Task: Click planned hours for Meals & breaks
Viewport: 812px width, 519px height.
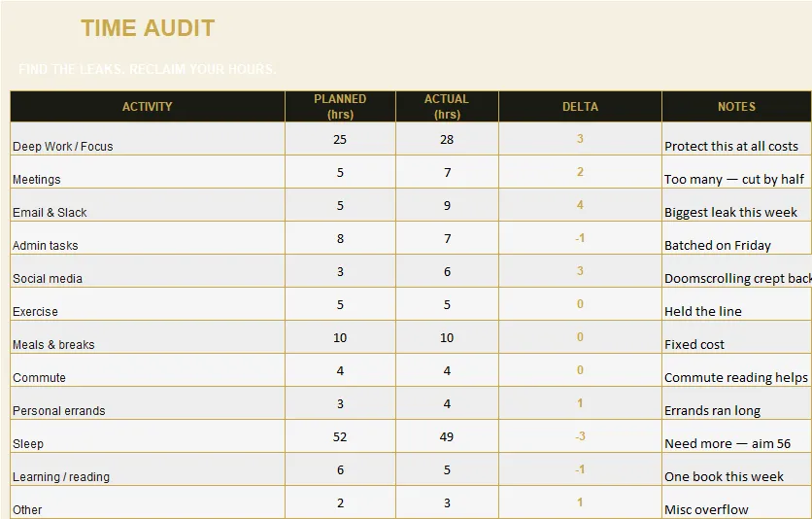Action: tap(340, 337)
